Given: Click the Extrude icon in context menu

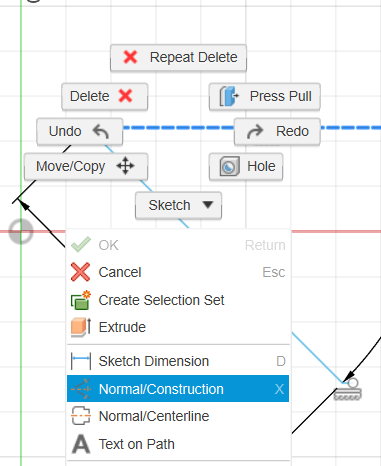Looking at the screenshot, I should (x=81, y=327).
